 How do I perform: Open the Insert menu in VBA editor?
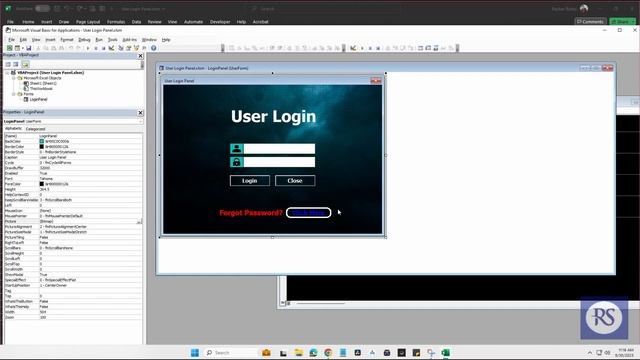pos(50,40)
